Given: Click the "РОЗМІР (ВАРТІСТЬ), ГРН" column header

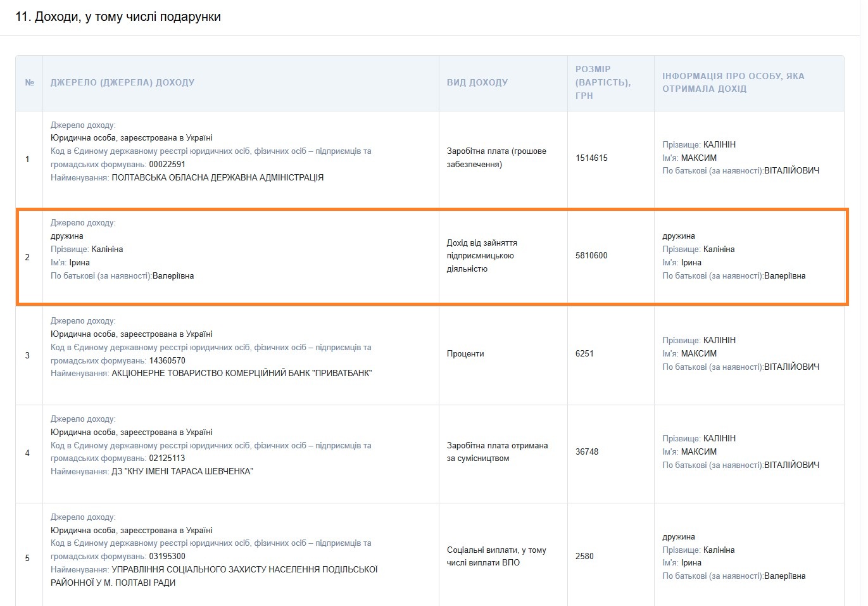Looking at the screenshot, I should (602, 82).
